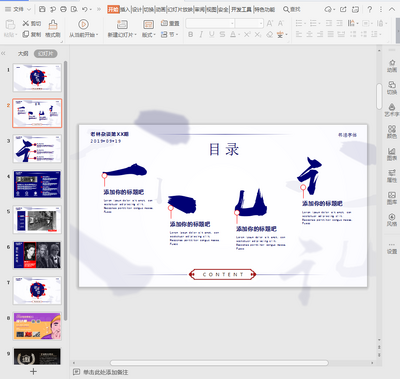Click the 目录 title on the slide

point(224,149)
